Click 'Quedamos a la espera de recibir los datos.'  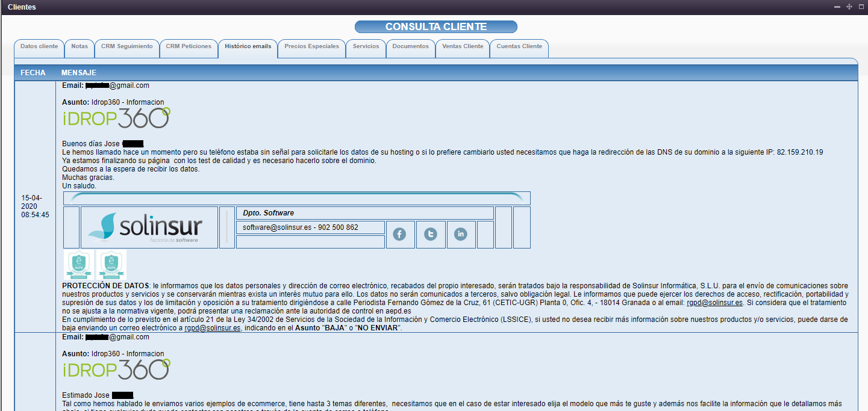point(131,169)
